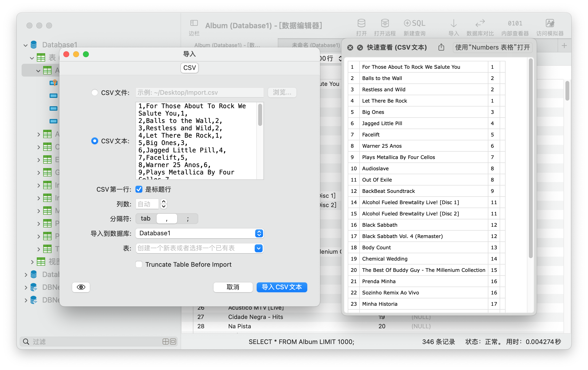Click the Quick Look vertical scrollbar

coord(531,158)
